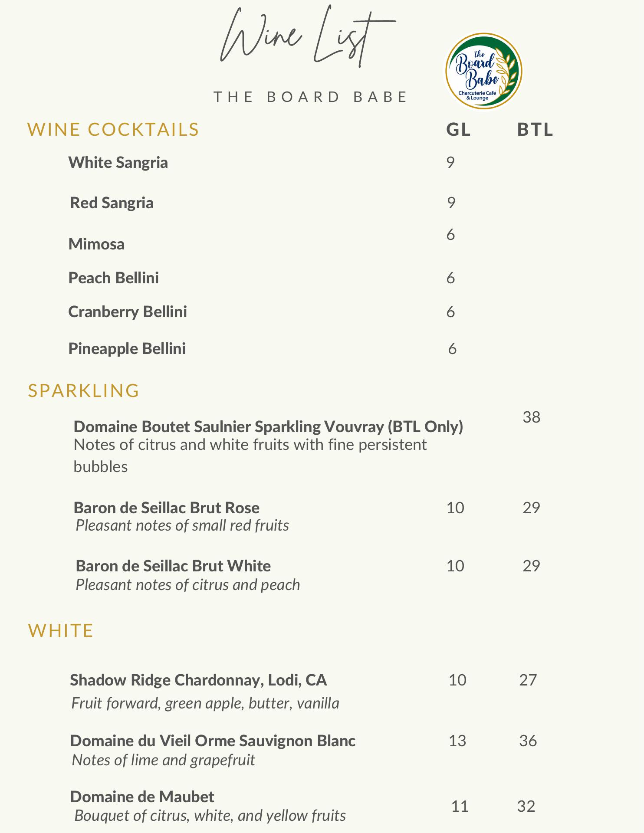Select the Red Sangria item
The height and width of the screenshot is (833, 644).
pos(112,203)
